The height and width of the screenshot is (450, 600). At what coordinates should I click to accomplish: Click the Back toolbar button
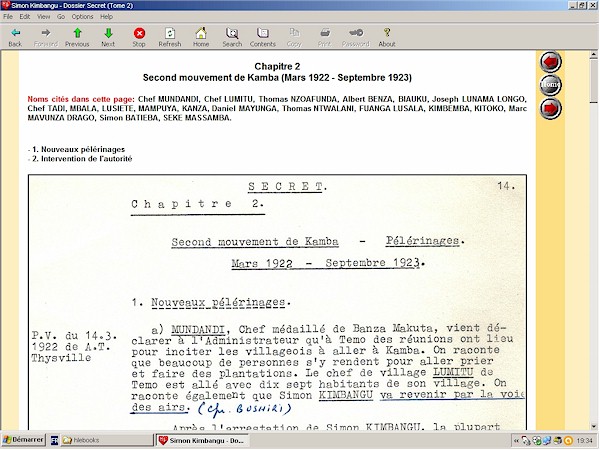tap(15, 37)
